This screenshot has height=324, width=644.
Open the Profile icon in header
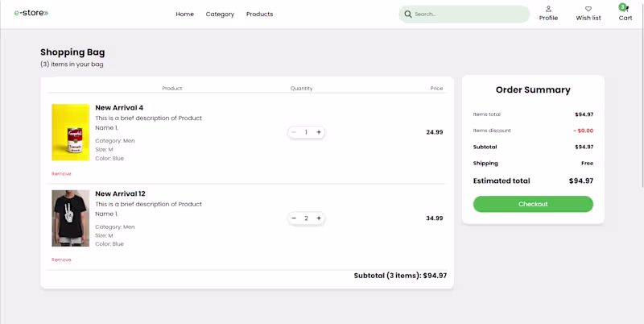[x=548, y=9]
